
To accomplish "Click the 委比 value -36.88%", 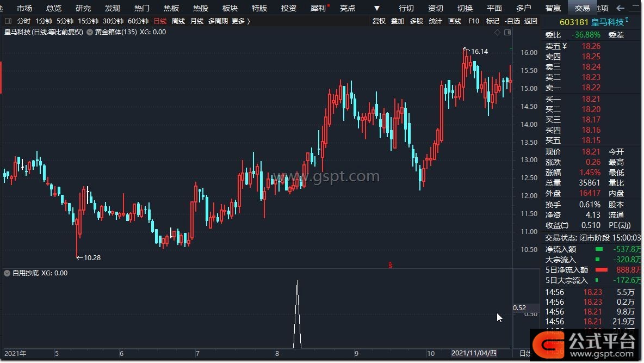I will 586,35.
